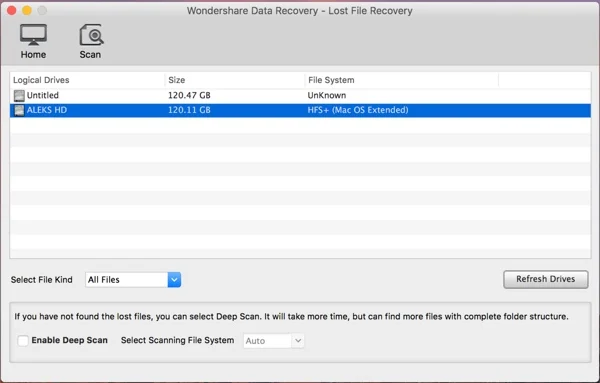
Task: Click the HFS+ (Mac OS Extended) cell
Action: (x=358, y=110)
